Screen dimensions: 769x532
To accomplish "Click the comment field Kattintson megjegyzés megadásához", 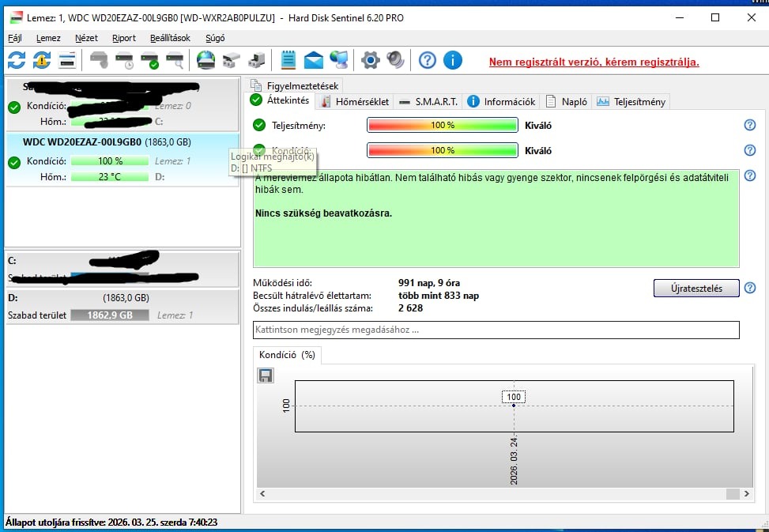I will click(496, 330).
